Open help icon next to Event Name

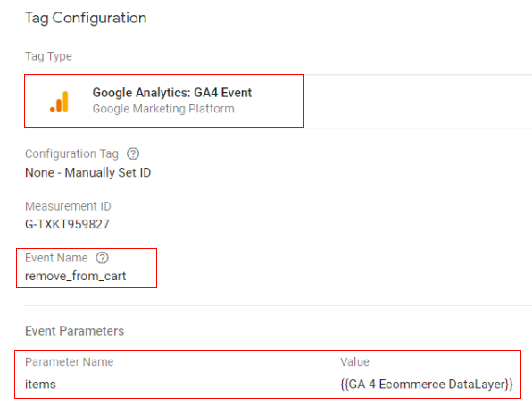102,258
